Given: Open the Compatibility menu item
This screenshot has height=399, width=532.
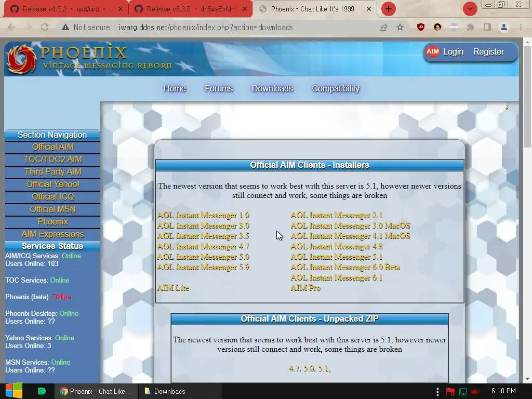Looking at the screenshot, I should (x=336, y=88).
